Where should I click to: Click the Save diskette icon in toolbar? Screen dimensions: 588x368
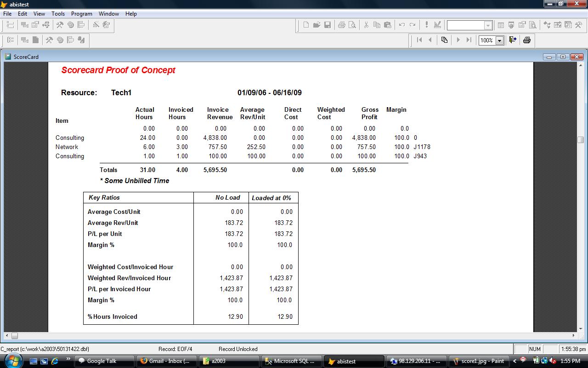click(328, 25)
